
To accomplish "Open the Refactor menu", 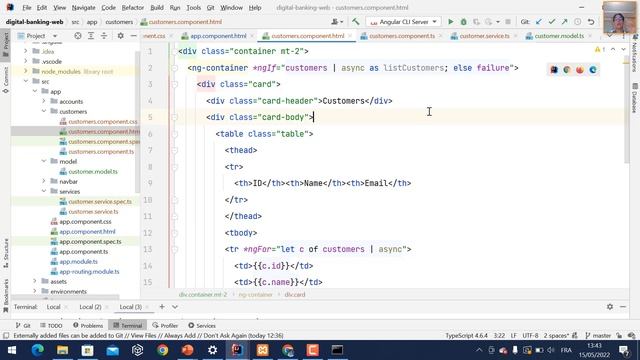I will click(x=133, y=7).
